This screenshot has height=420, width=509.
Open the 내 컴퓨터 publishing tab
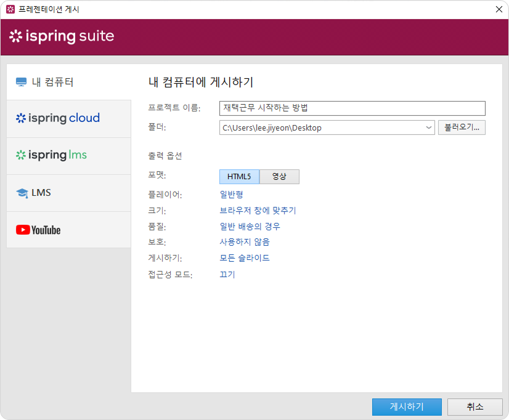pyautogui.click(x=68, y=82)
